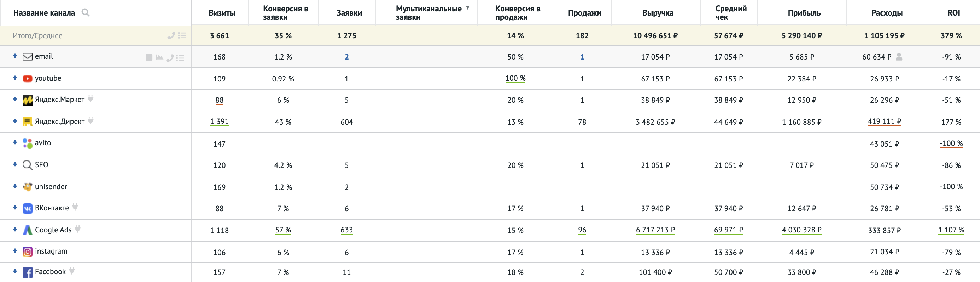
Task: Toggle the gray square checkbox in email row
Action: pos(149,57)
